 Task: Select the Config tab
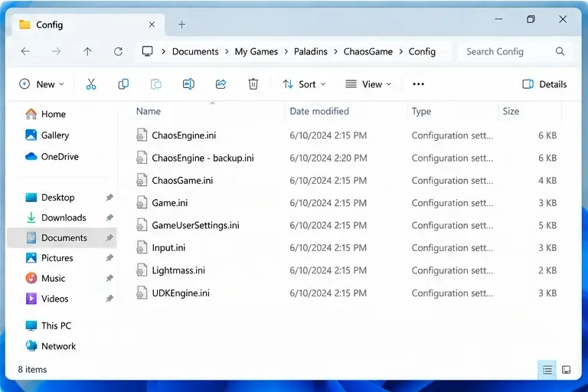tap(88, 24)
